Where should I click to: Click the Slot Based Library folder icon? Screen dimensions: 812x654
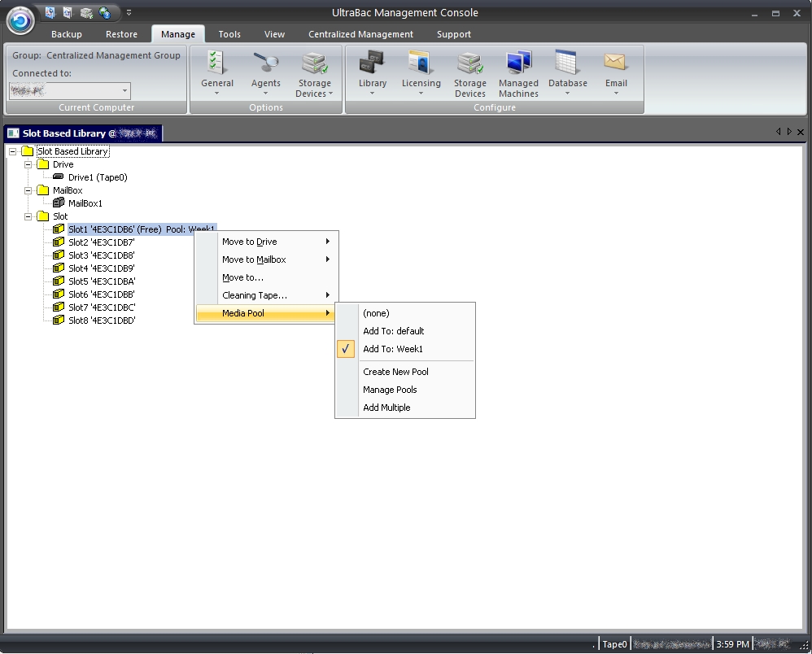tap(28, 151)
